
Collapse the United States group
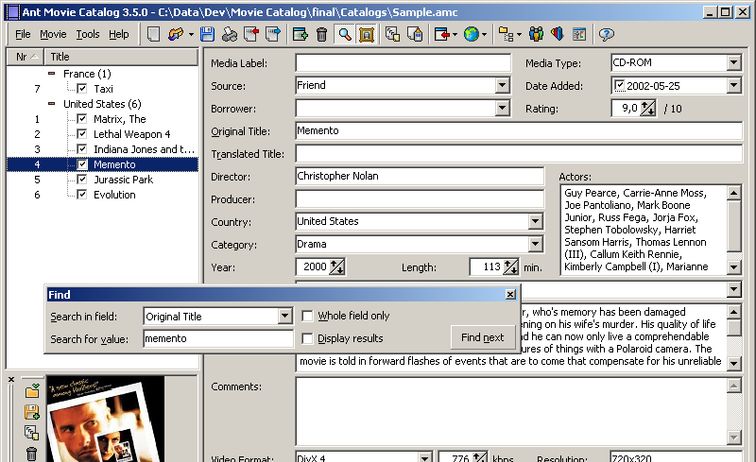(x=52, y=104)
